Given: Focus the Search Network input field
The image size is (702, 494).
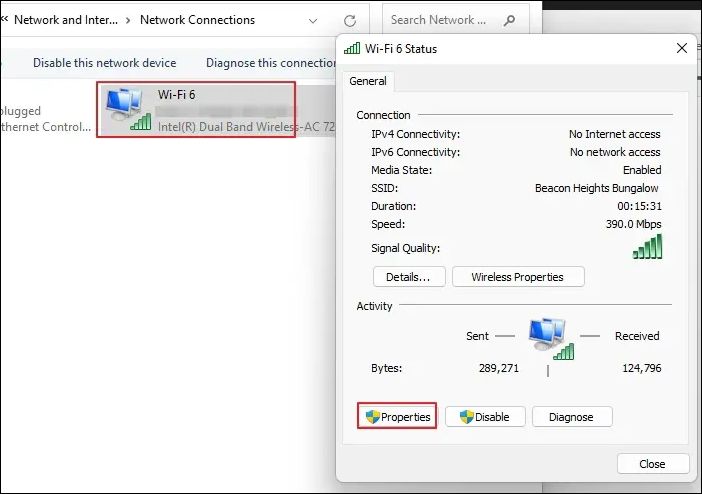Looking at the screenshot, I should pyautogui.click(x=440, y=20).
